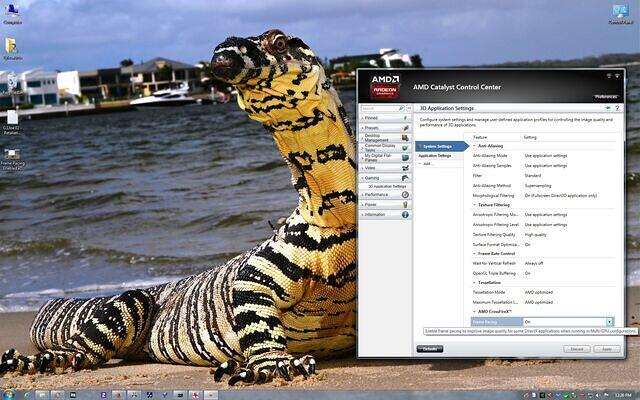640x400 pixels.
Task: Click the Defaults button
Action: [429, 349]
